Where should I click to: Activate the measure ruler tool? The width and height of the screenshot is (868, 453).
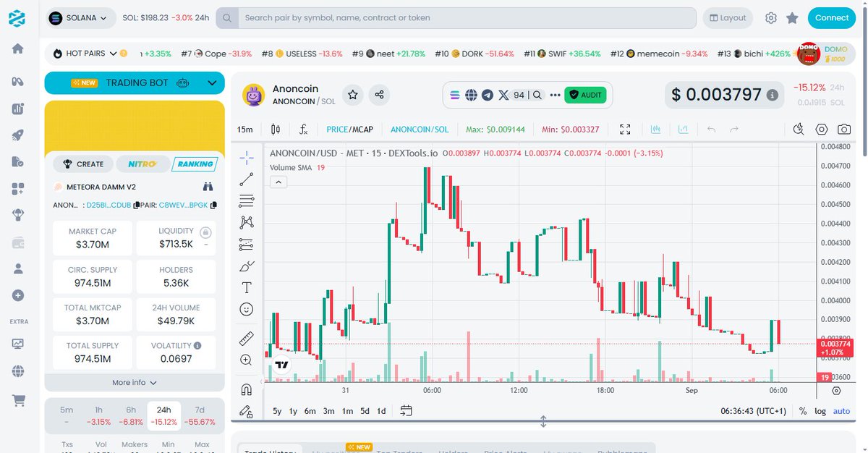coord(246,338)
